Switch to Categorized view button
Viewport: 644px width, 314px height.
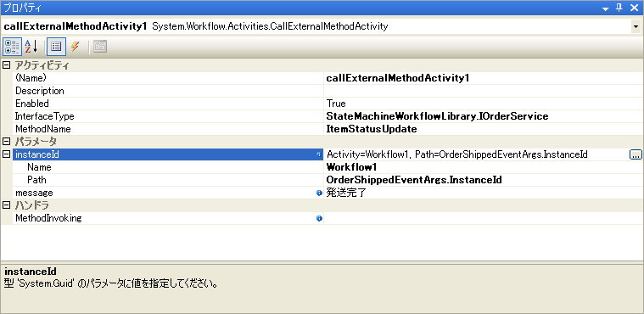[x=13, y=47]
